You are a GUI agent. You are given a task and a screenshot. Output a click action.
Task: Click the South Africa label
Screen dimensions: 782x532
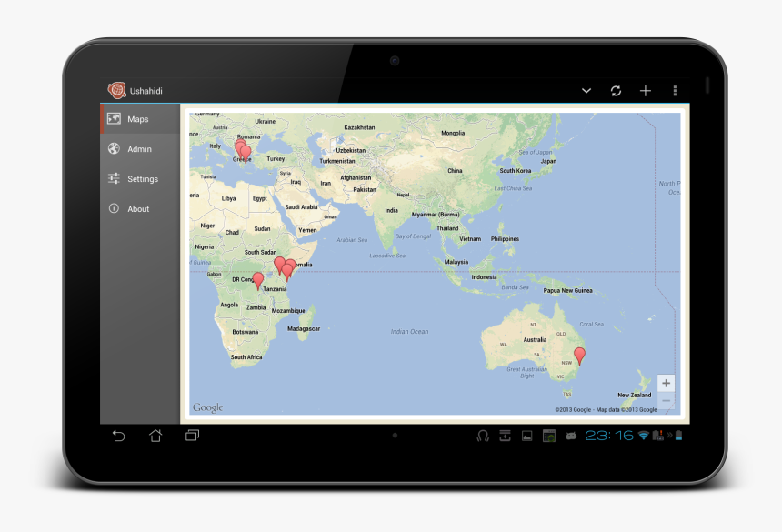click(246, 357)
